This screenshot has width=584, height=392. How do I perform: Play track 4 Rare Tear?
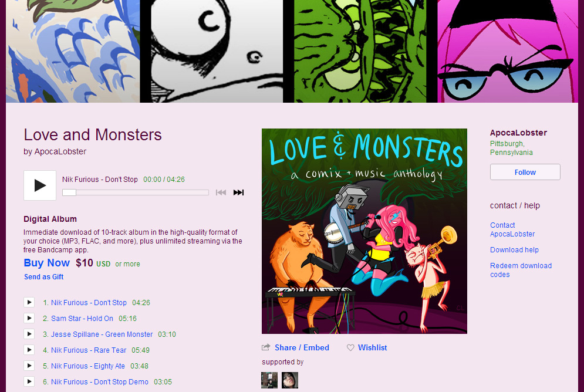(29, 350)
